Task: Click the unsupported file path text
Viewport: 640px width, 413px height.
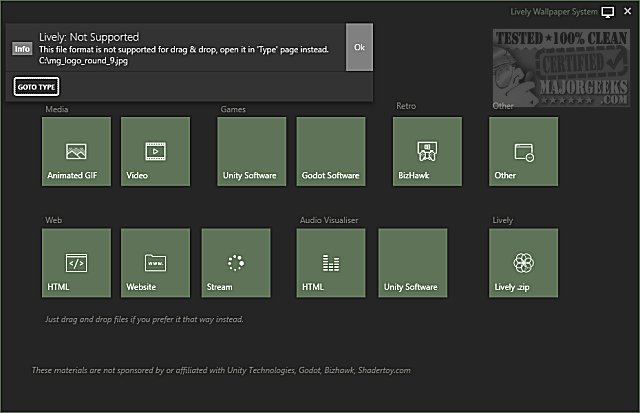Action: click(84, 61)
